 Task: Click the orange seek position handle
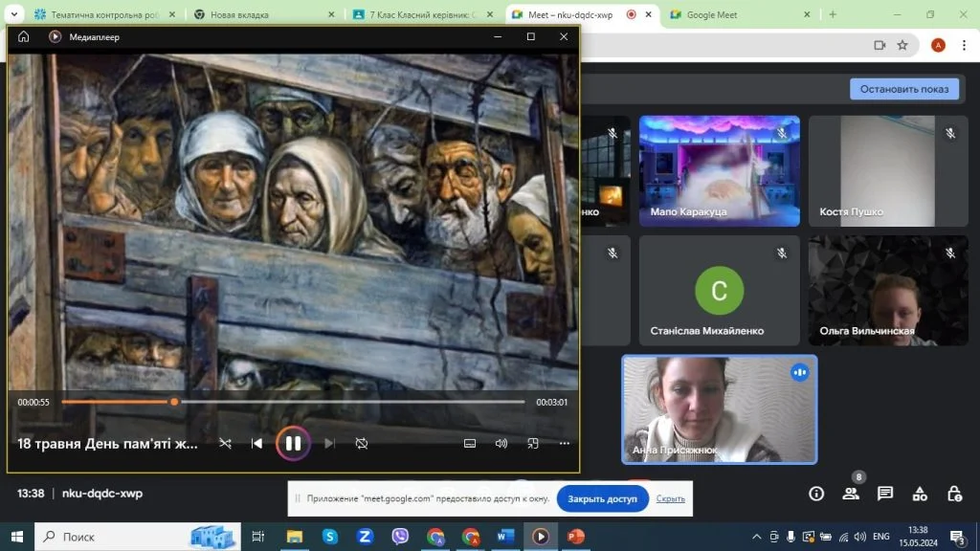click(x=174, y=402)
